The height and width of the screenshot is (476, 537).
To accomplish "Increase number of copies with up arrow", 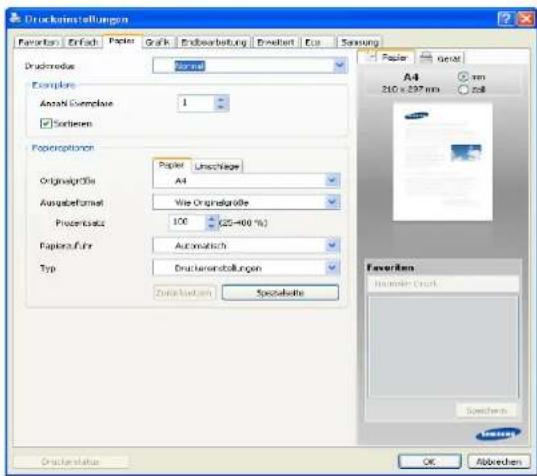I will tap(221, 100).
